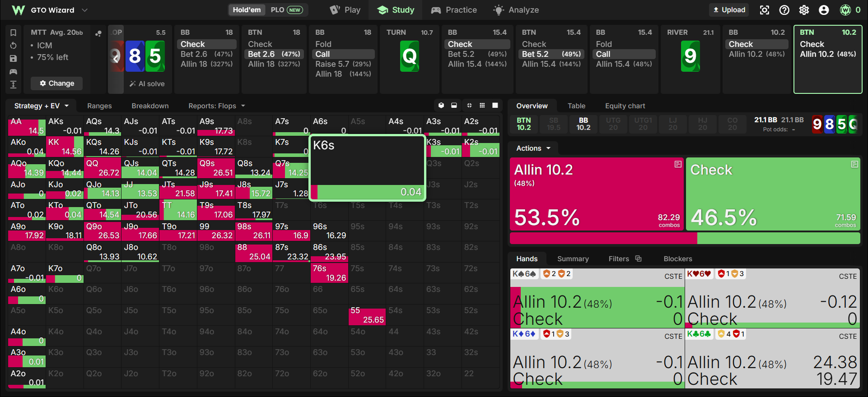868x397 pixels.
Task: Click the bubbles icon beside MTT Avg. 20bb
Action: [x=98, y=33]
